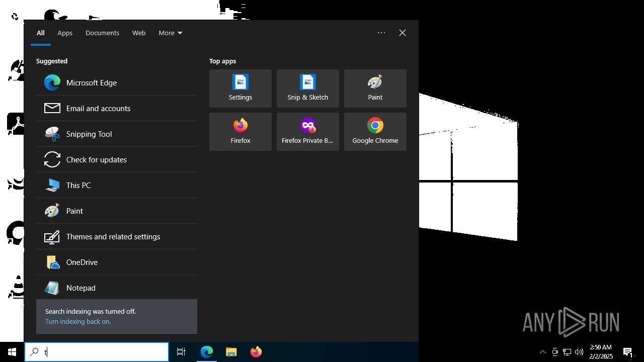This screenshot has width=644, height=362.
Task: Open Microsoft Edge taskbar icon
Action: point(207,352)
